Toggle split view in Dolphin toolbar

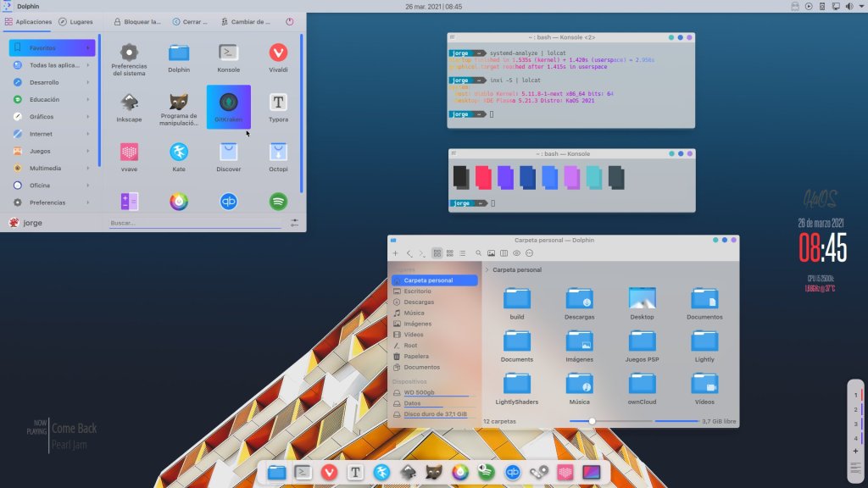[x=504, y=253]
